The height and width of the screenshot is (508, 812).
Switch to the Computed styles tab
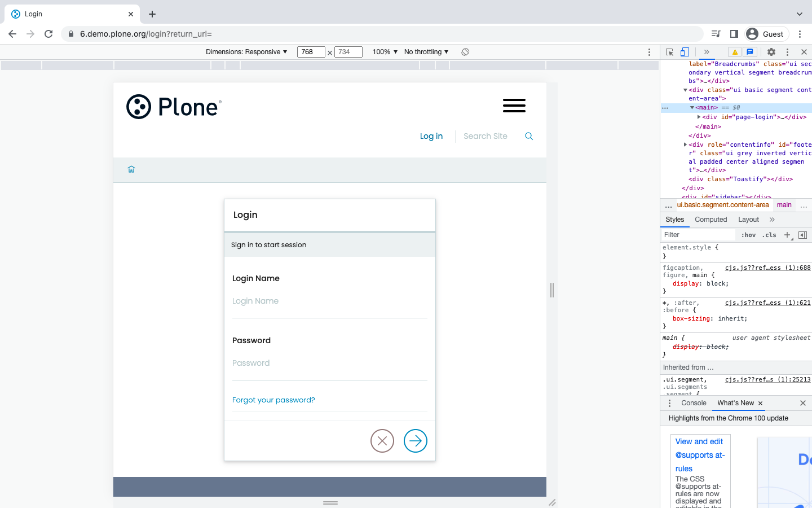tap(710, 220)
